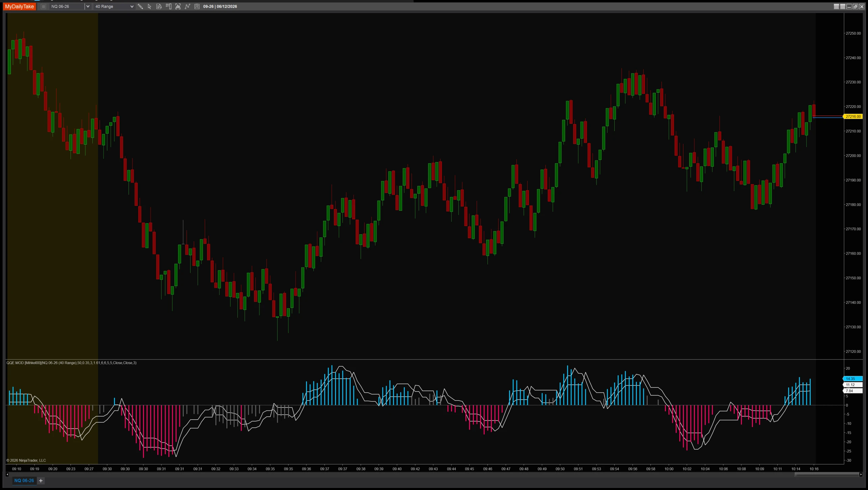Expand the instrument selector dropdown arrow
The height and width of the screenshot is (490, 868).
88,6
